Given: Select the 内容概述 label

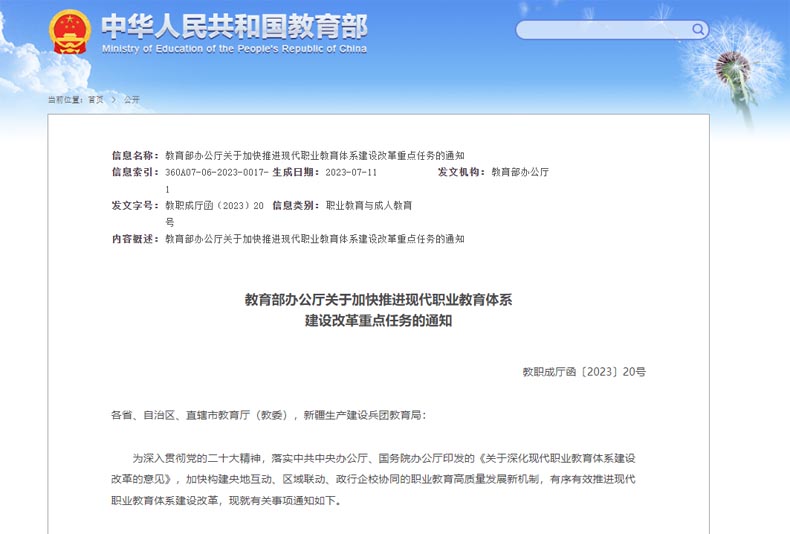Looking at the screenshot, I should point(135,239).
